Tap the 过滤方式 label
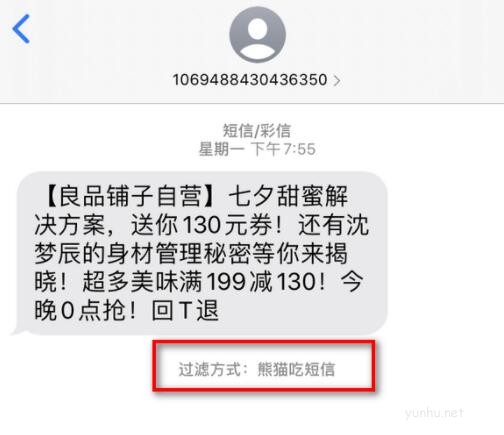 [x=210, y=369]
